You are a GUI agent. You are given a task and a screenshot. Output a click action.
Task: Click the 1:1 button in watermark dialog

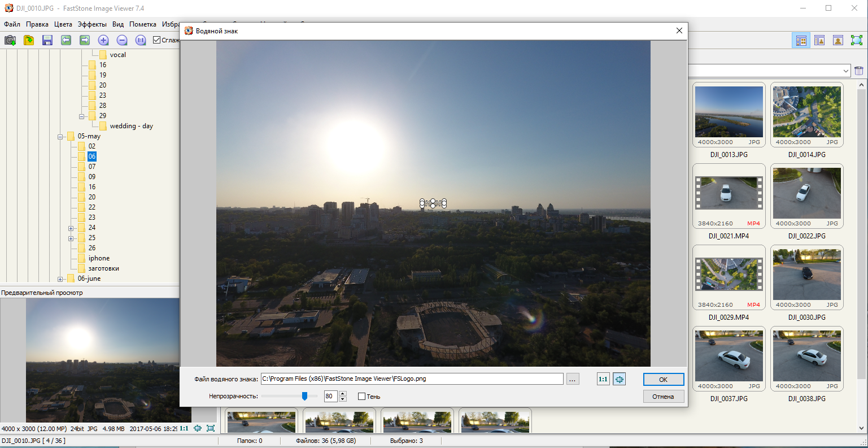[603, 379]
